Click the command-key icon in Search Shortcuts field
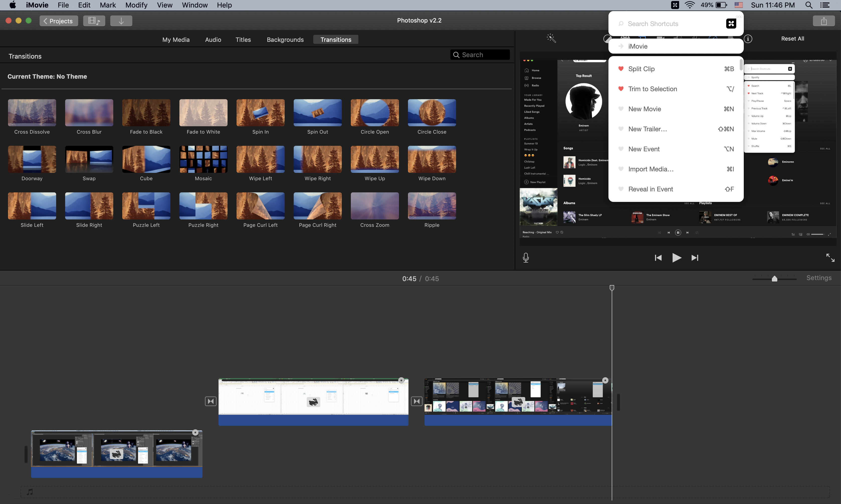This screenshot has height=504, width=841. coord(731,24)
